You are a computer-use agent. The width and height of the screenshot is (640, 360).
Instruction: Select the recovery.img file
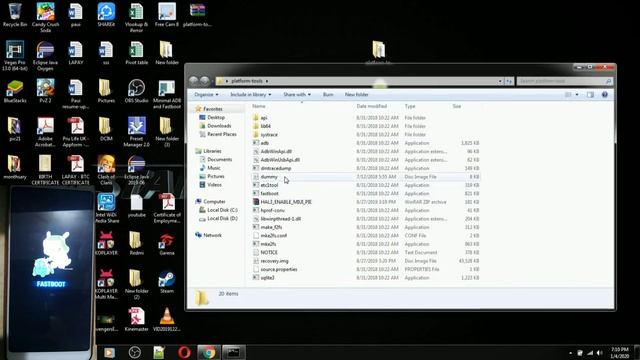pyautogui.click(x=366, y=261)
